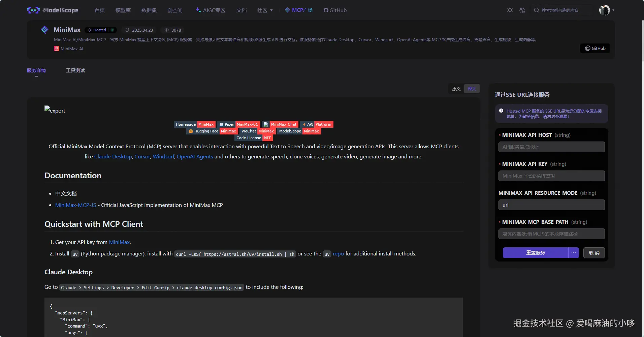Switch to 原文 original text view

click(456, 89)
